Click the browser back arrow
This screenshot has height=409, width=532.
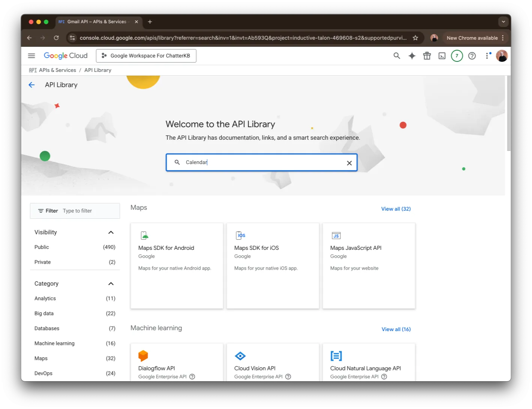click(x=29, y=38)
